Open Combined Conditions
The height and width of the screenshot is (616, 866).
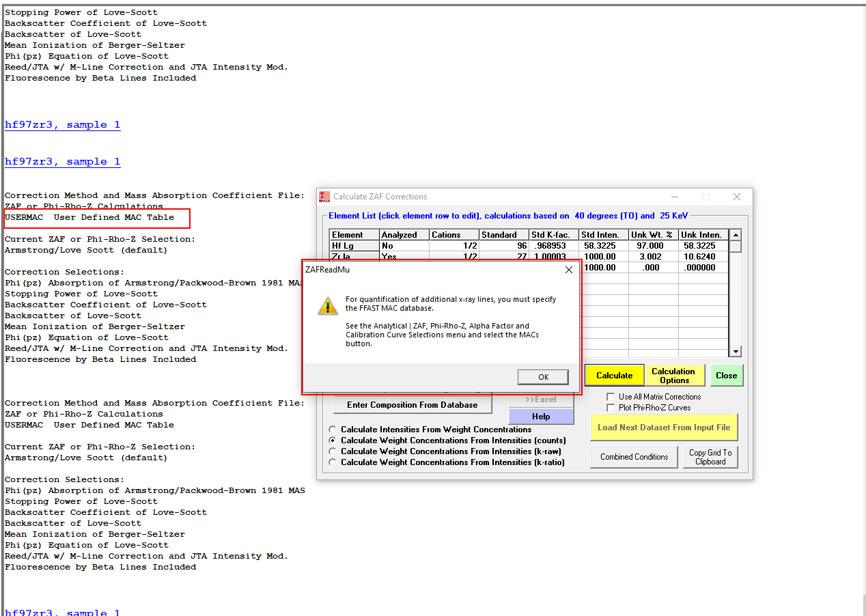[634, 457]
